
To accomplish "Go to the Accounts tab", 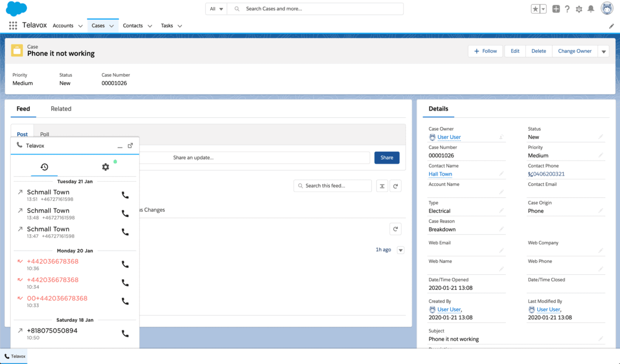I will pos(63,26).
